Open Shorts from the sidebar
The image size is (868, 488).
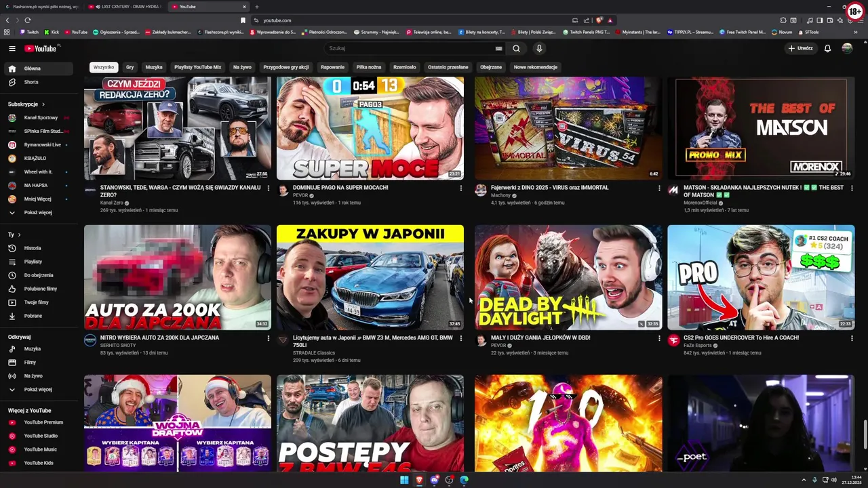point(38,82)
